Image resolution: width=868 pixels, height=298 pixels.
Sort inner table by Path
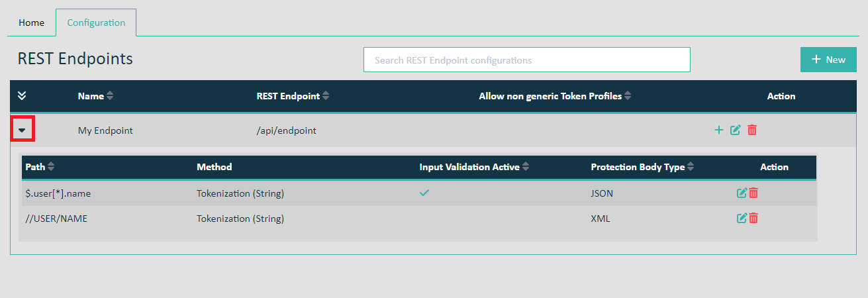[x=51, y=167]
